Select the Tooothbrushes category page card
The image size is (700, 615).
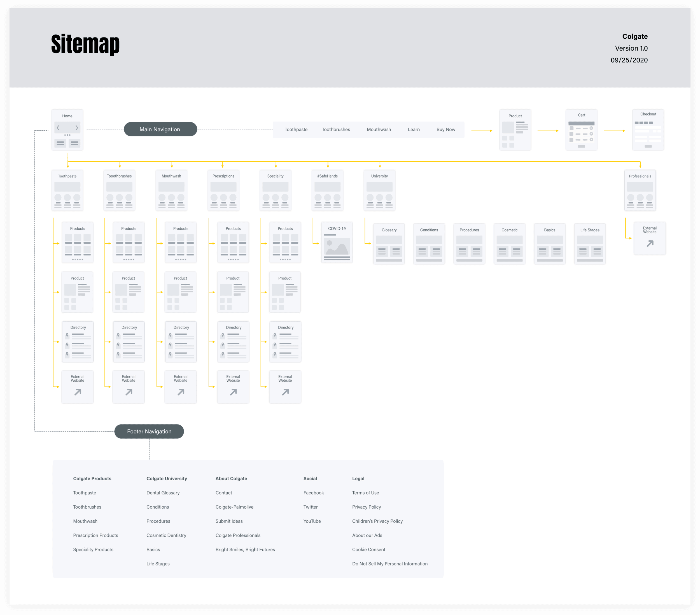tap(119, 190)
